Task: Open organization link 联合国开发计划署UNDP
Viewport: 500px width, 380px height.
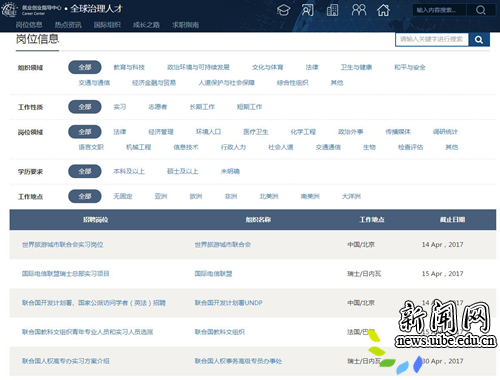Action: pyautogui.click(x=229, y=303)
